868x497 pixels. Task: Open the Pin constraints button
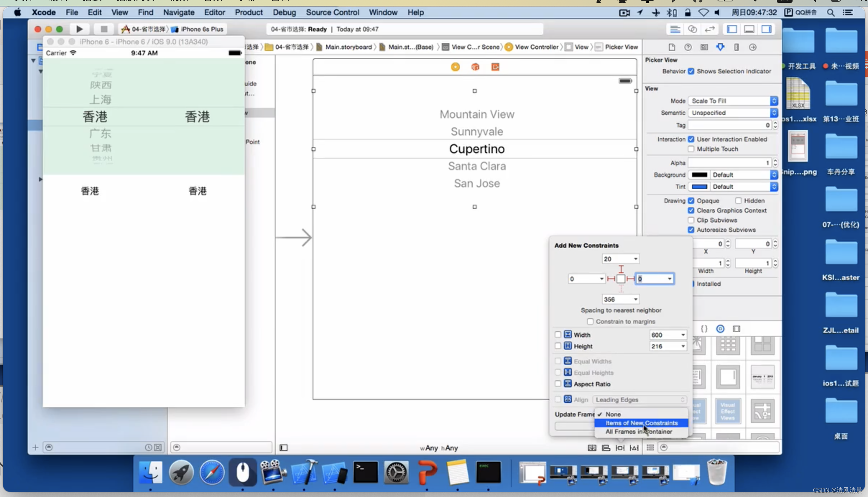click(x=620, y=448)
